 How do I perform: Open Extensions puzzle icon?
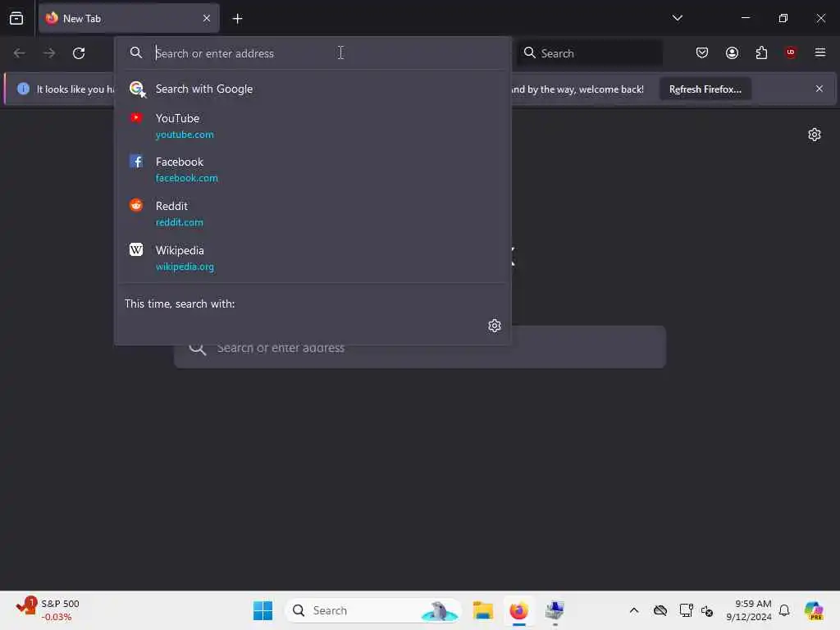click(x=761, y=52)
